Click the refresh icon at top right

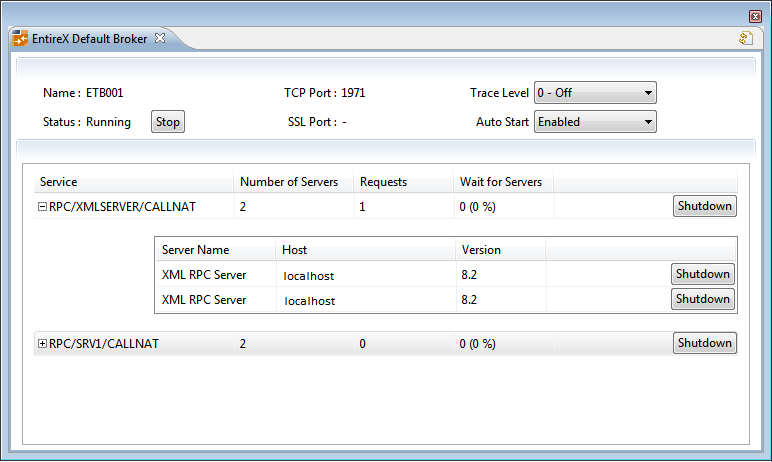pos(746,38)
